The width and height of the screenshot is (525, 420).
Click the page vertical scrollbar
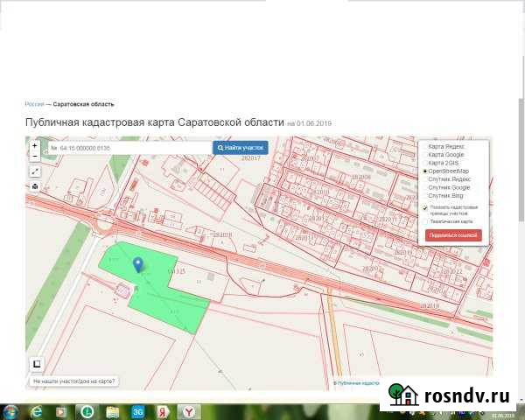pyautogui.click(x=521, y=160)
